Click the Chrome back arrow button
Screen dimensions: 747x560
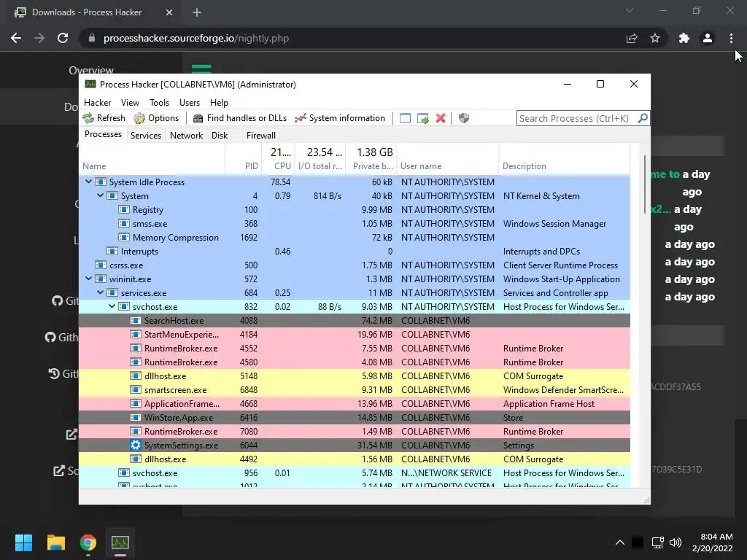[16, 38]
